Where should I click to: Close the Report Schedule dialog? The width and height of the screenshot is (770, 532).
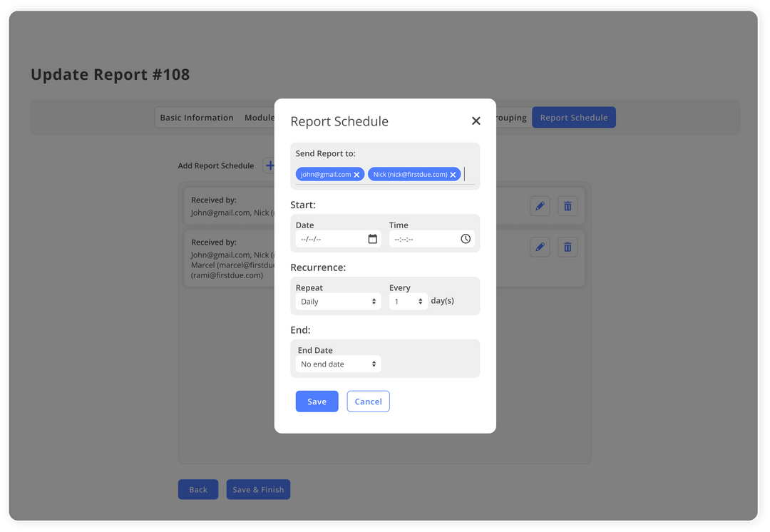(x=476, y=121)
